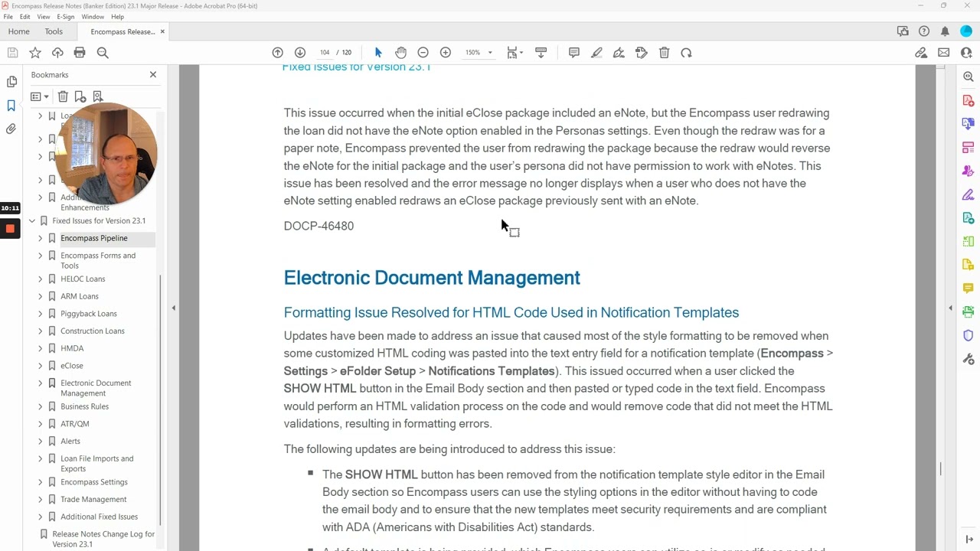Collapse Fixed Issues for Version 23.1 bookmark
The image size is (980, 551).
click(x=32, y=221)
